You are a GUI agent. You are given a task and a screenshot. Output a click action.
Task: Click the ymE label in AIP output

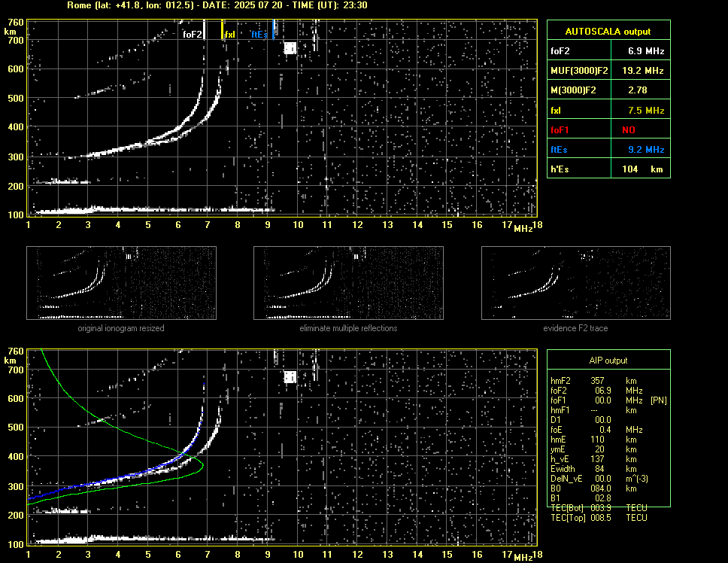click(558, 449)
